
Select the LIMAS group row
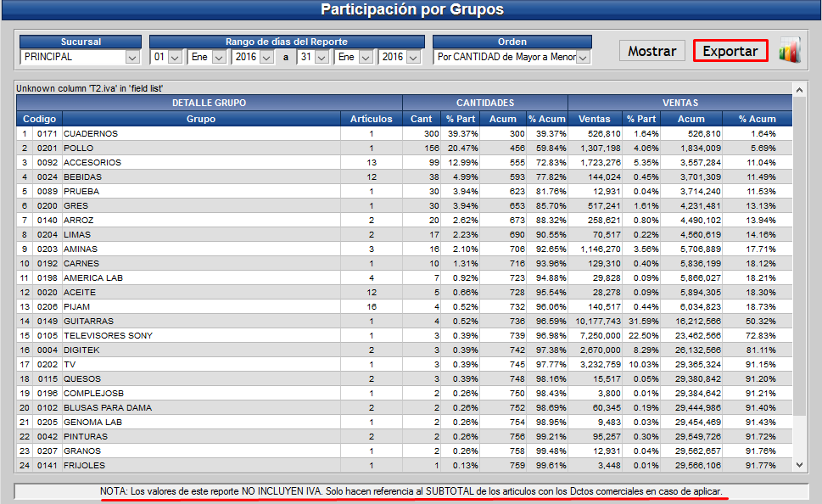pyautogui.click(x=404, y=234)
